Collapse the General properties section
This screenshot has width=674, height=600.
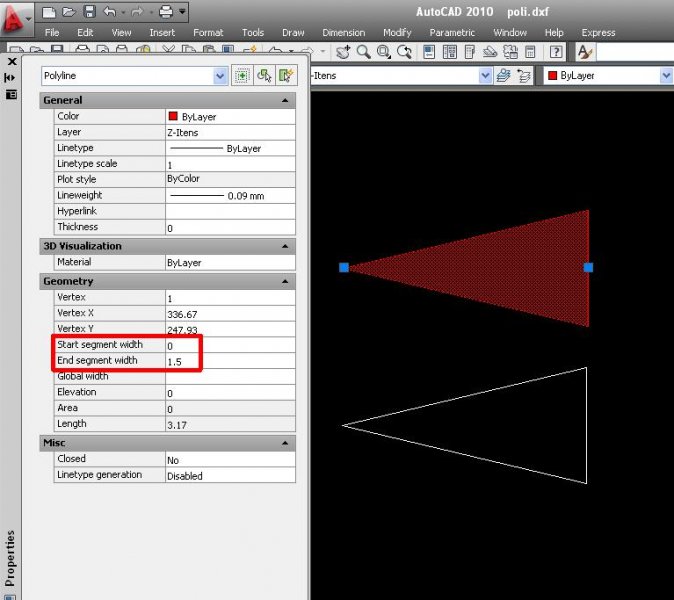coord(286,100)
